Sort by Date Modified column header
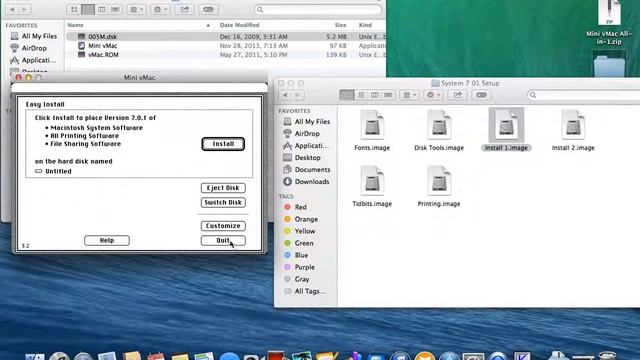The width and height of the screenshot is (640, 360). coord(239,25)
